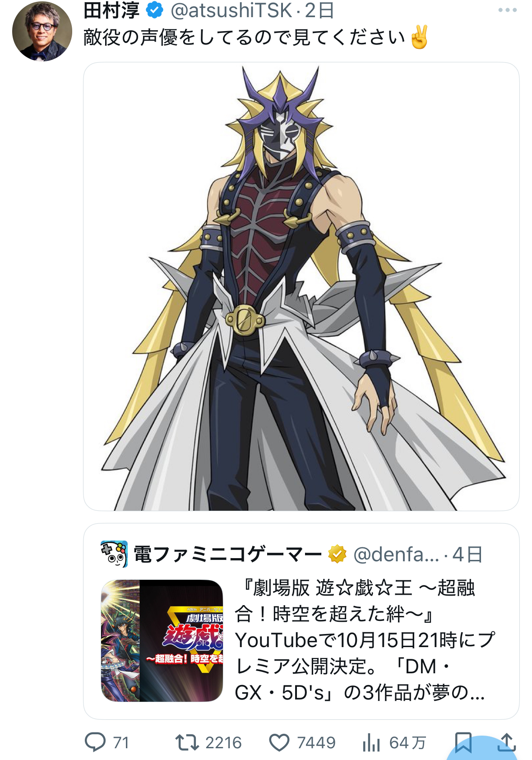Screen dimensions: 532x760
Task: Tap the share upload arrow icon
Action: tap(507, 742)
